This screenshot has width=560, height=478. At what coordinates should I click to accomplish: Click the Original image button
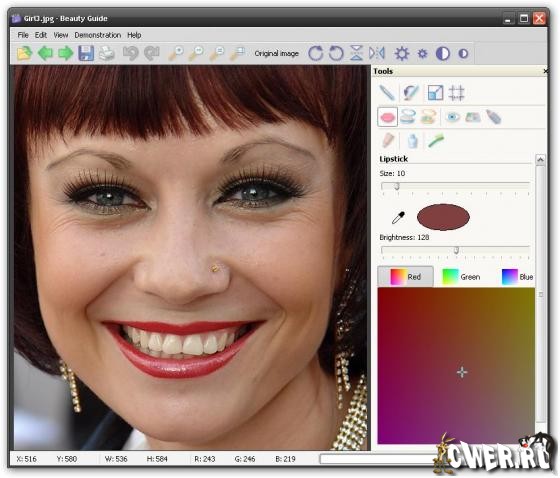pos(276,54)
